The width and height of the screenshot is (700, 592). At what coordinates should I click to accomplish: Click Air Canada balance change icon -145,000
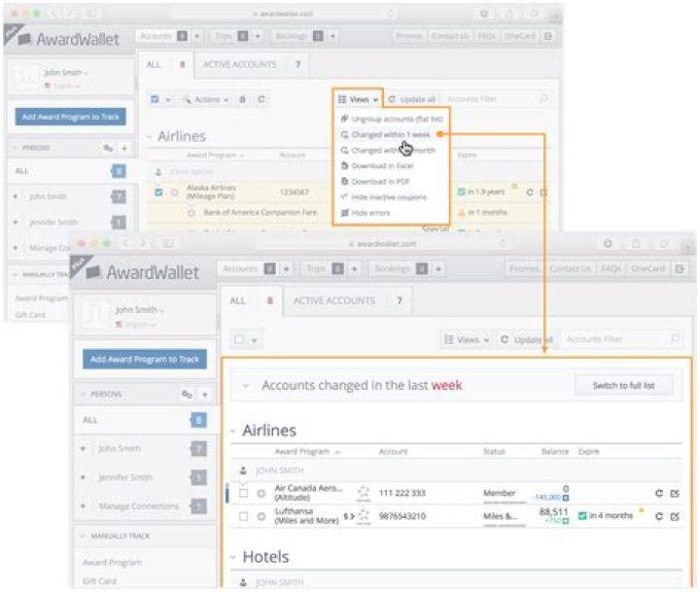tap(566, 498)
